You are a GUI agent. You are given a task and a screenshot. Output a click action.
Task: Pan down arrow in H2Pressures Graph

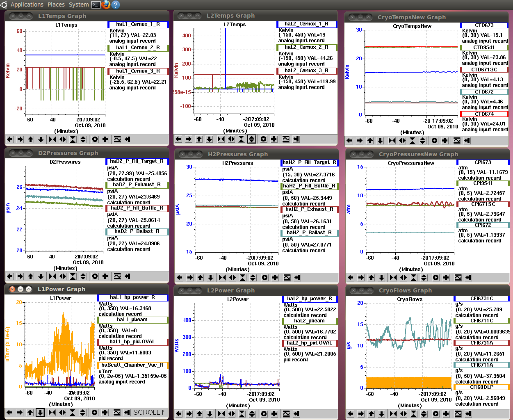click(210, 278)
